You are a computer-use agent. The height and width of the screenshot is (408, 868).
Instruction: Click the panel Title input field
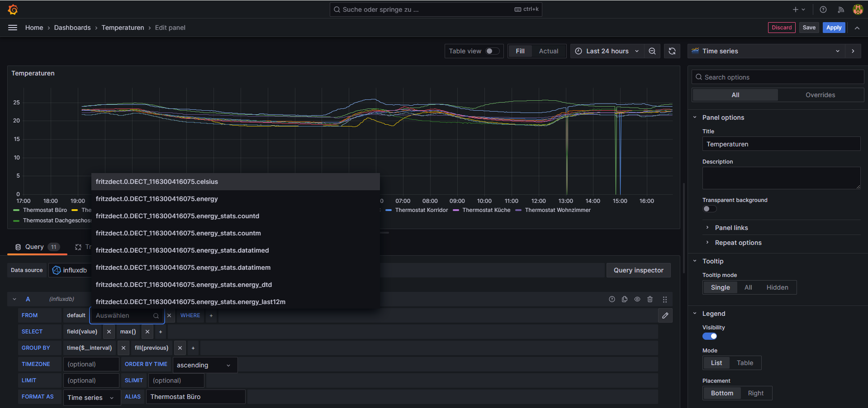(781, 144)
